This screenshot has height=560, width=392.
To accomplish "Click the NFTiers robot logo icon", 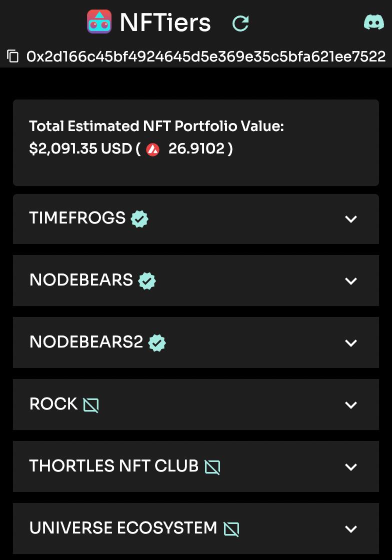I will (99, 22).
